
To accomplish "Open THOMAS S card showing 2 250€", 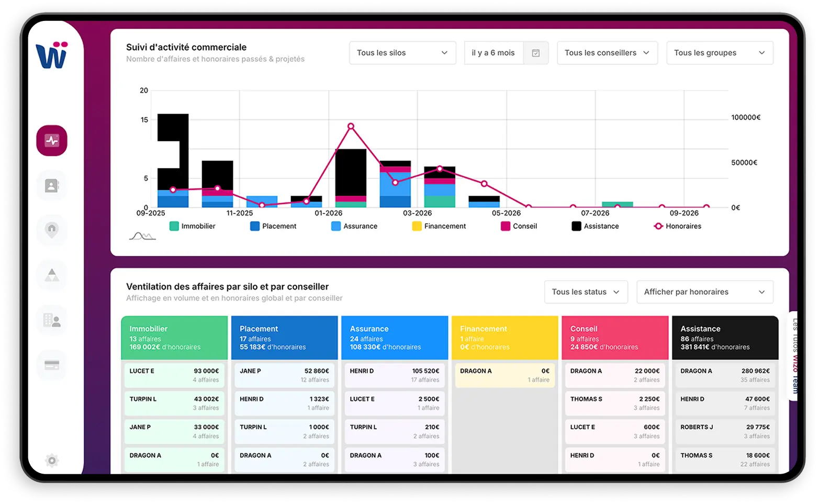I will [615, 404].
